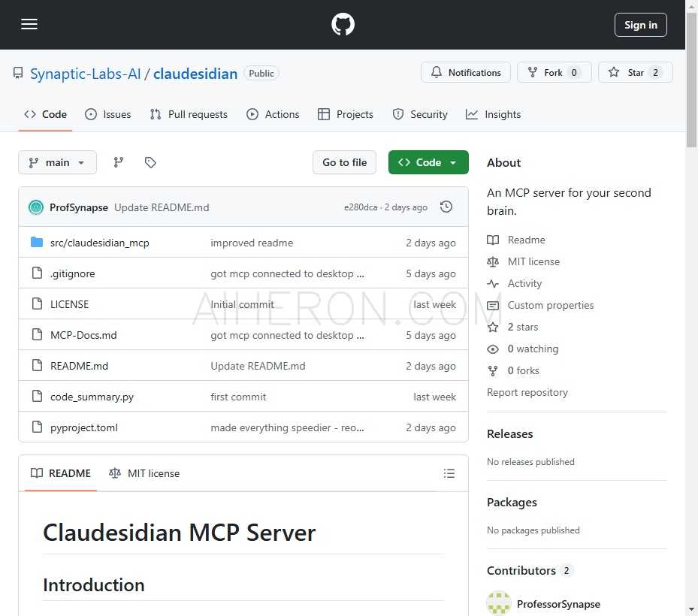The width and height of the screenshot is (698, 616).
Task: Open commit hash e280dca
Action: [x=361, y=207]
